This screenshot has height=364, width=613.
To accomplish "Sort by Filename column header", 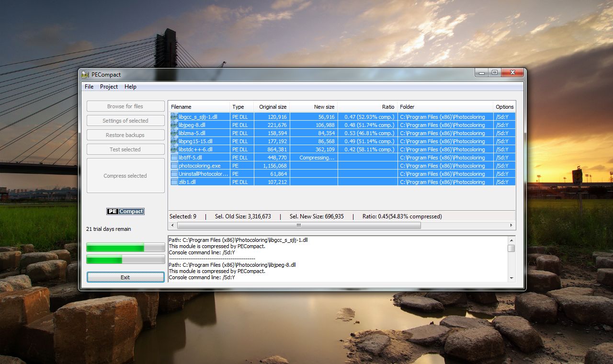I will pos(199,107).
